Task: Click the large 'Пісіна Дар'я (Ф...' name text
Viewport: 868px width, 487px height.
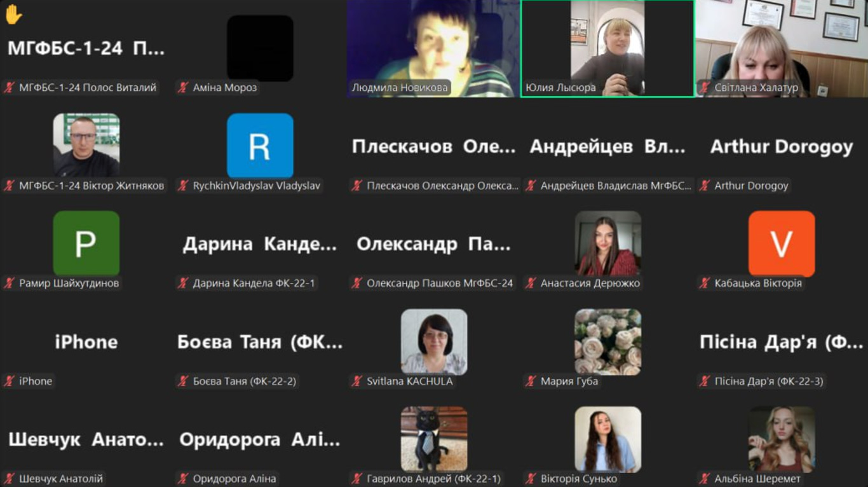Action: pyautogui.click(x=782, y=342)
